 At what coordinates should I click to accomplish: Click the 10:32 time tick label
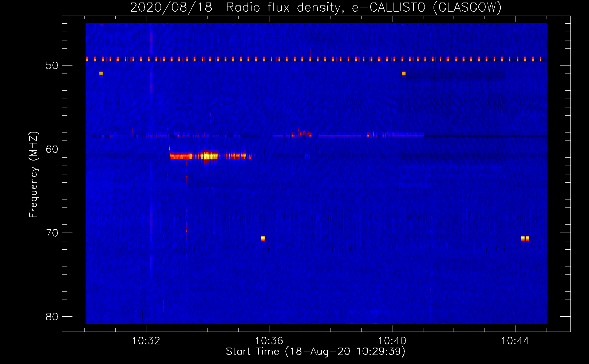pos(146,341)
